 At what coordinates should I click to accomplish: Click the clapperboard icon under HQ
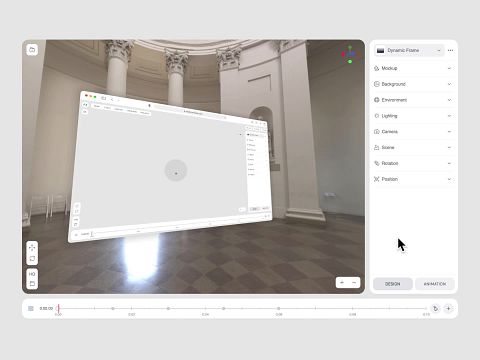click(x=32, y=284)
